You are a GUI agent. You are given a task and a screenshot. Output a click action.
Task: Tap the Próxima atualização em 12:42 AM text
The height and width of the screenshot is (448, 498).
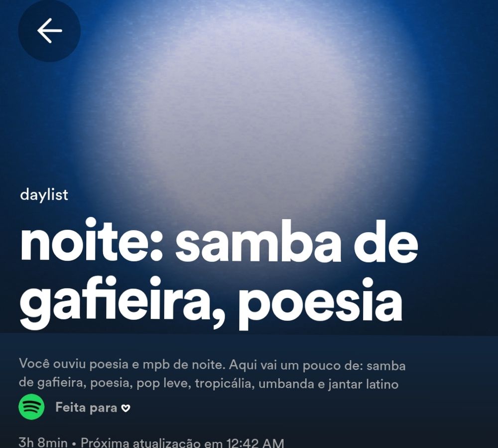pyautogui.click(x=182, y=443)
